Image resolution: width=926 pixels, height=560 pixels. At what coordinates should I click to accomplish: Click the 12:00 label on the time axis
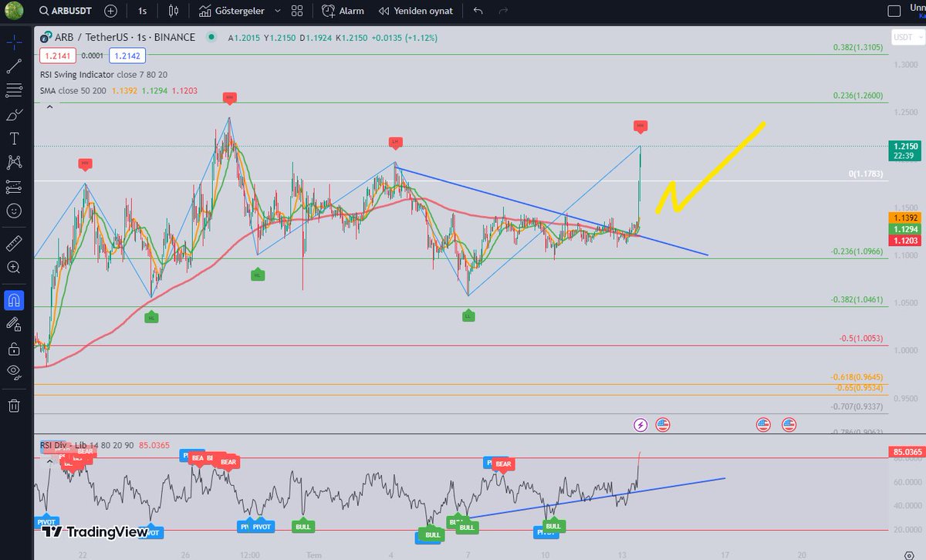[249, 554]
